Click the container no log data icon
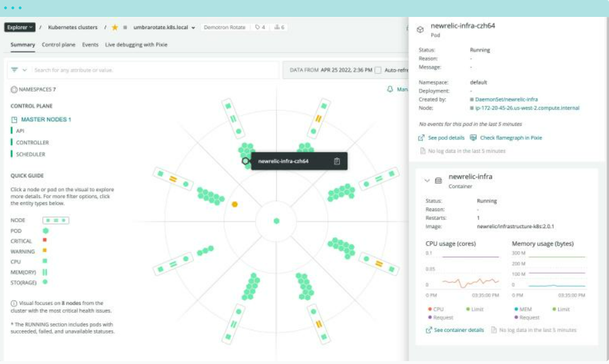Viewport: 609px width, 364px height. point(494,330)
